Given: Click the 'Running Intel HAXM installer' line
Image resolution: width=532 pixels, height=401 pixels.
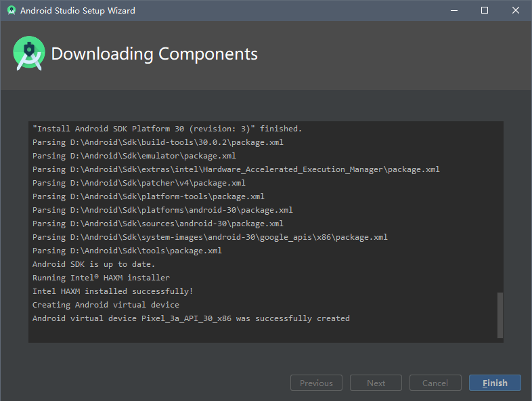Looking at the screenshot, I should pyautogui.click(x=101, y=278).
